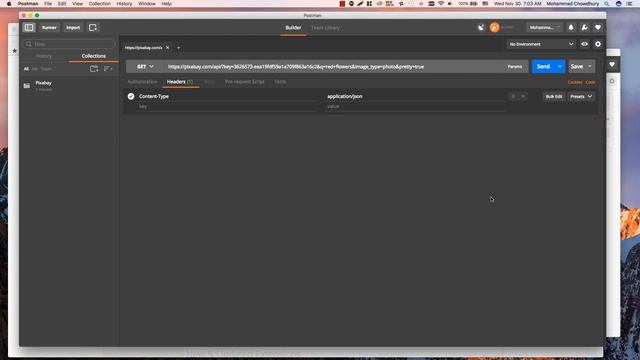This screenshot has width=640, height=360.
Task: Click the Save button
Action: coord(577,67)
